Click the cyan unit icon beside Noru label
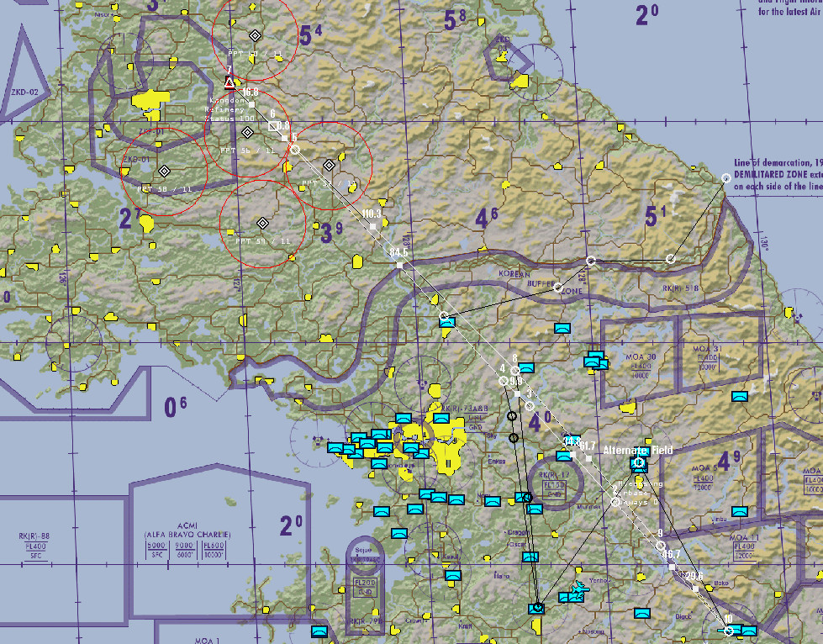Viewport: 823px width, 644px height. [493, 501]
